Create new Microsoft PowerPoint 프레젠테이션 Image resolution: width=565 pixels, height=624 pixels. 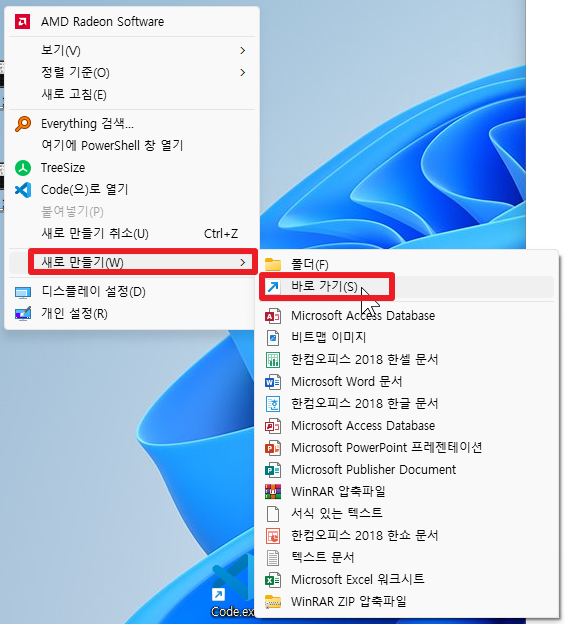406,448
